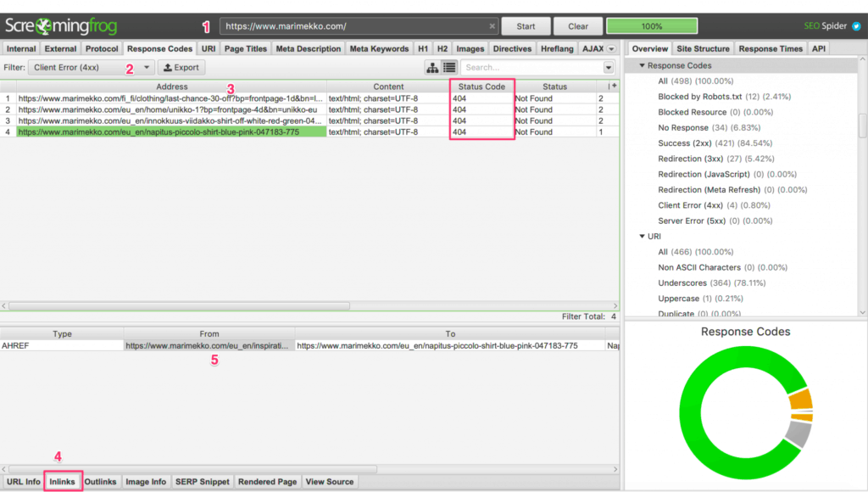
Task: Select Underscores (364) URI entry
Action: pyautogui.click(x=711, y=282)
